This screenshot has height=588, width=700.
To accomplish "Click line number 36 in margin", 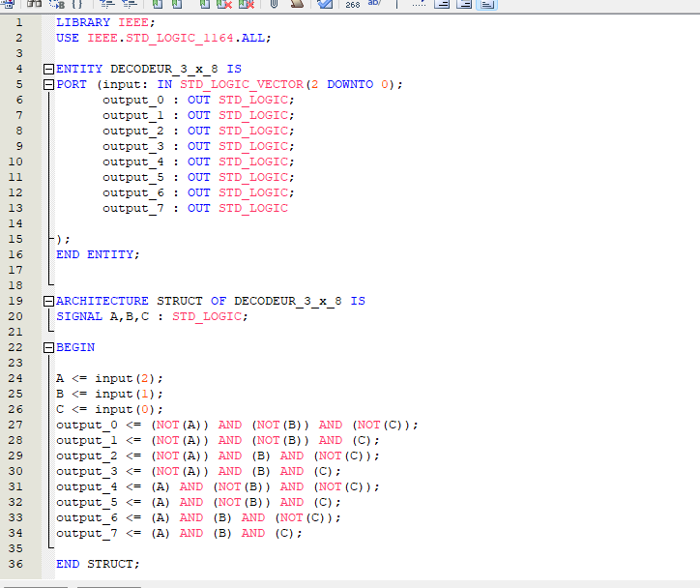I will (15, 564).
